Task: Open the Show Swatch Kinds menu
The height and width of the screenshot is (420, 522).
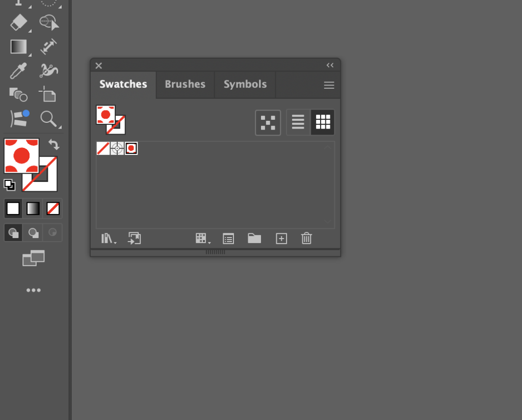Action: click(202, 239)
